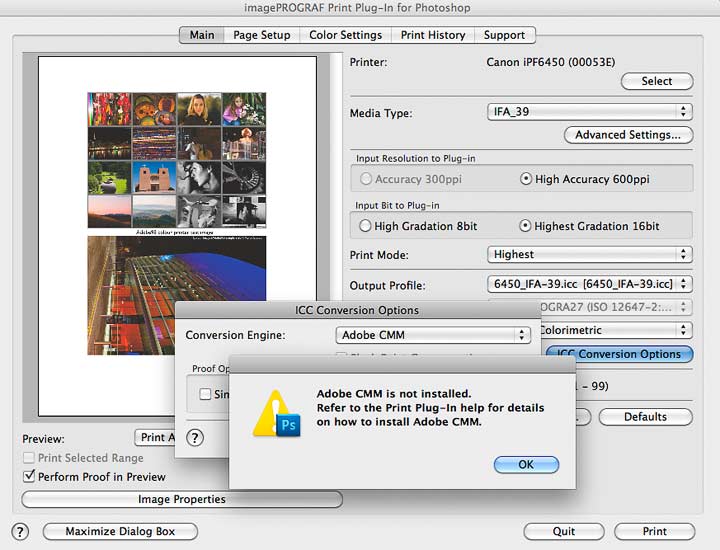
Task: Toggle Print Selected Range checkbox
Action: click(28, 458)
